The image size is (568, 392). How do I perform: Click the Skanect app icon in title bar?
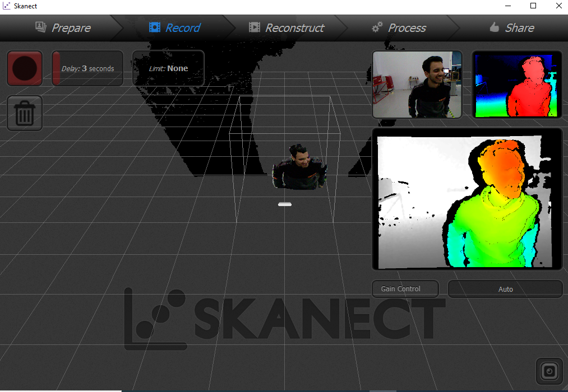pos(6,6)
